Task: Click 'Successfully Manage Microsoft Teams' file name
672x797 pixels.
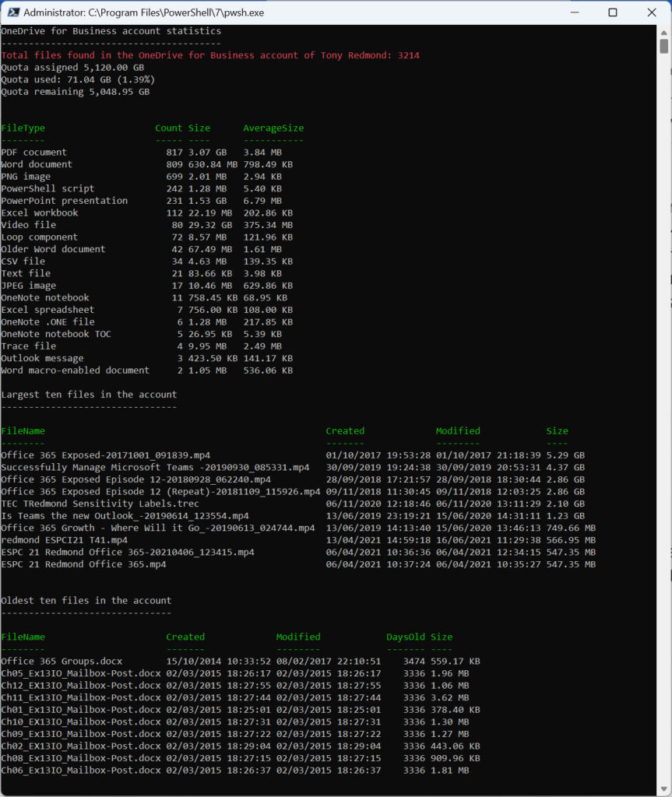Action: pyautogui.click(x=155, y=468)
